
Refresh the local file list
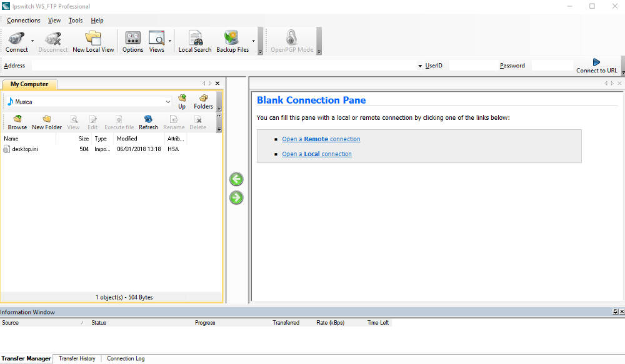coord(148,122)
